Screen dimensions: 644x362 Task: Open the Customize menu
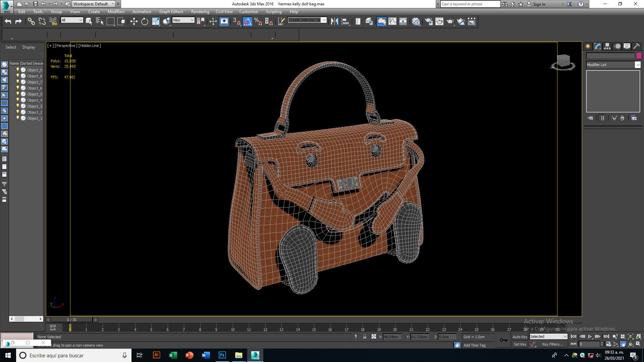coord(249,12)
